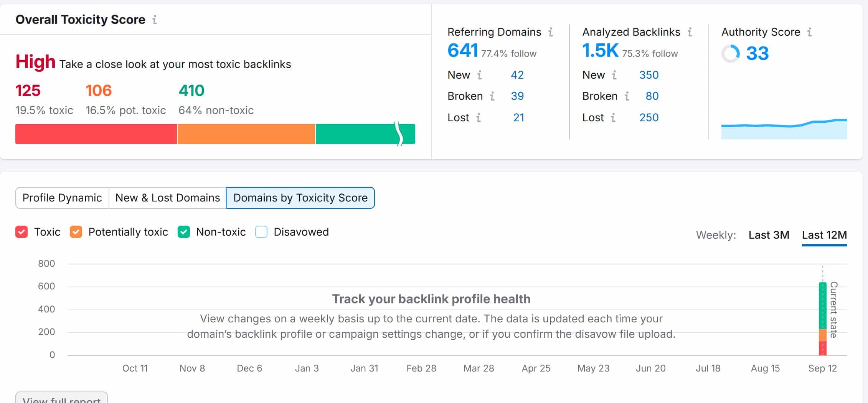This screenshot has height=403, width=868.
Task: Click the 75.3% follow text
Action: [x=650, y=53]
